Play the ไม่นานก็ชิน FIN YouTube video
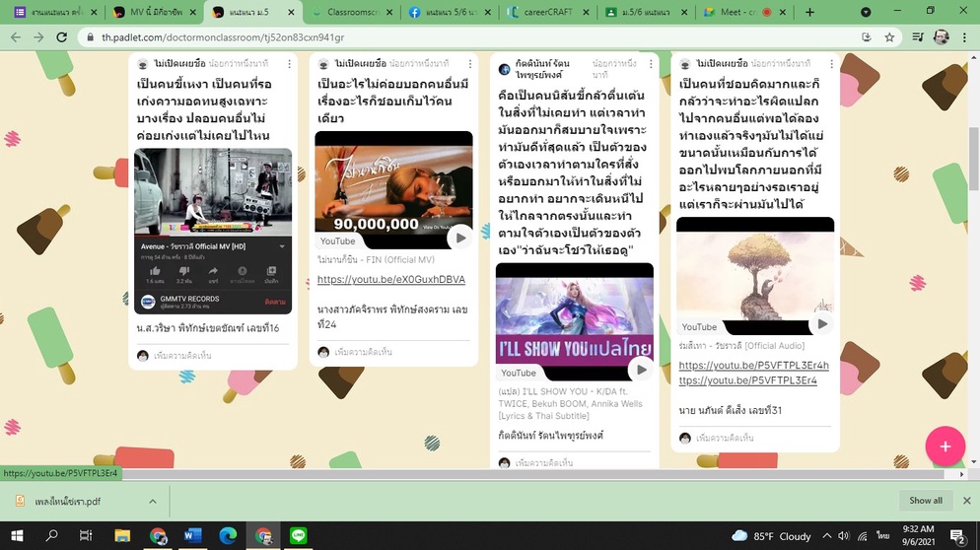Image resolution: width=980 pixels, height=550 pixels. [460, 238]
